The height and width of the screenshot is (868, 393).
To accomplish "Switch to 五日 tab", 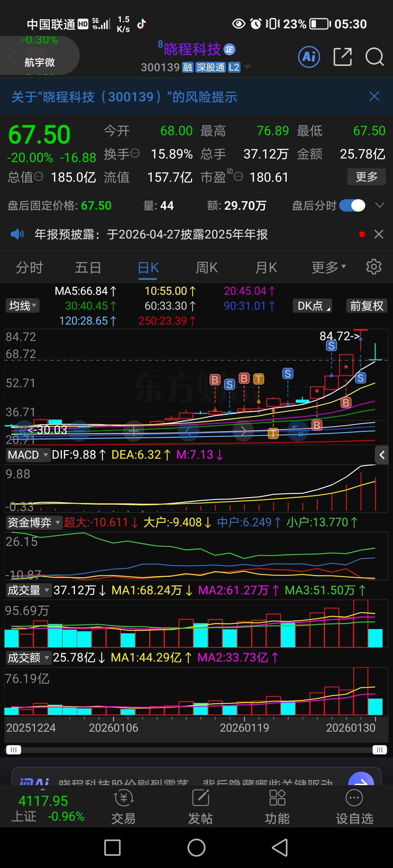I will [88, 268].
